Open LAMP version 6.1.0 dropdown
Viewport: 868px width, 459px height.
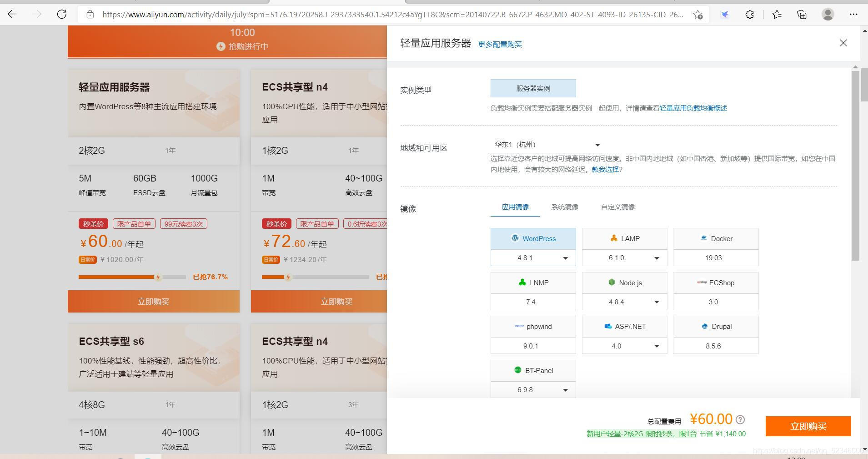click(x=625, y=258)
